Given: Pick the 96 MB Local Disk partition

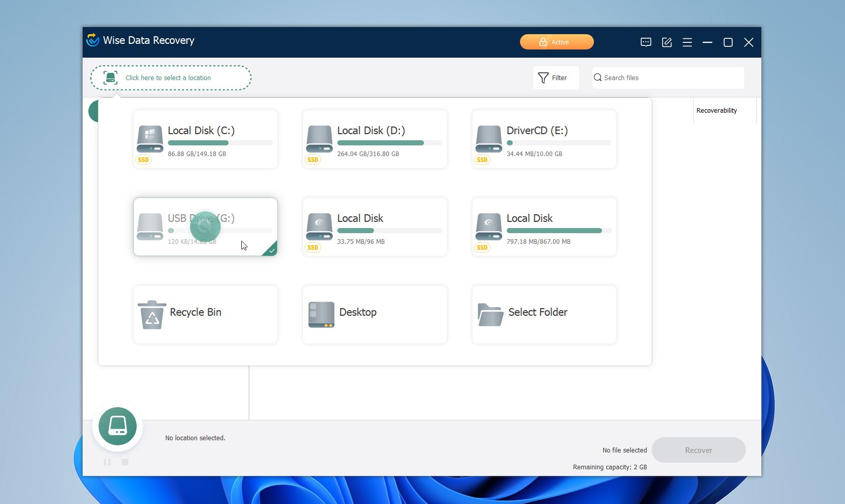Looking at the screenshot, I should 375,227.
